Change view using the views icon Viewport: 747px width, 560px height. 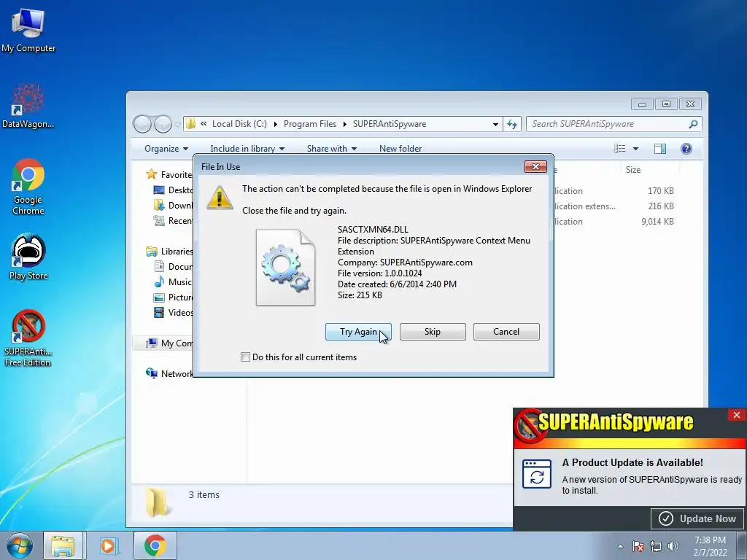coord(620,149)
